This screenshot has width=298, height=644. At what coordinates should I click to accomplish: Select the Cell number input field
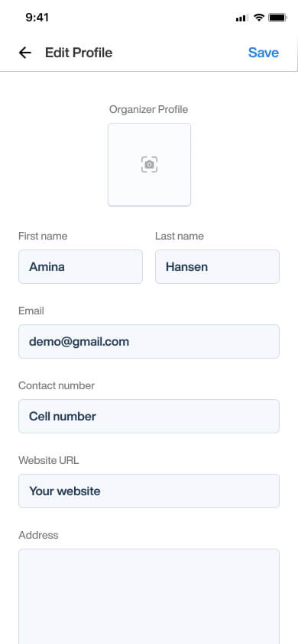pyautogui.click(x=149, y=416)
